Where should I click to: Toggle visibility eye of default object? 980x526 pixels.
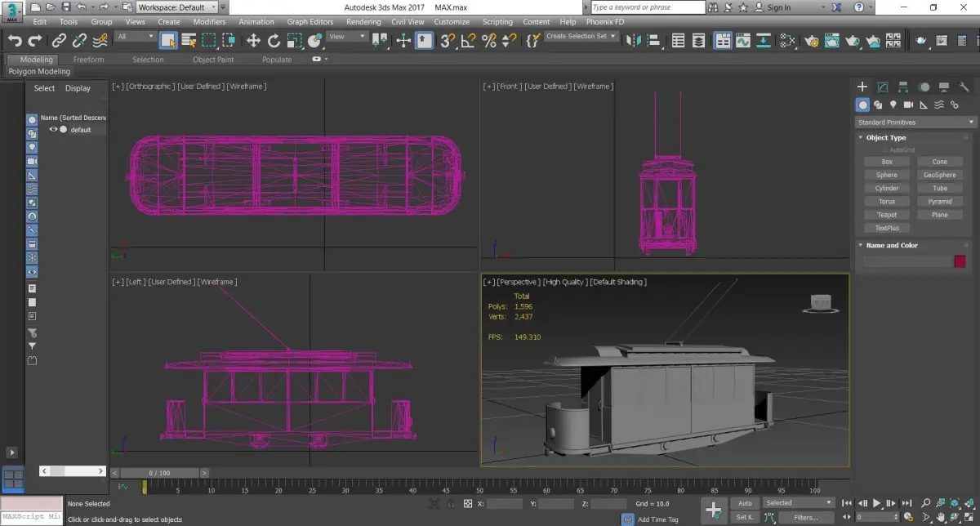(54, 130)
